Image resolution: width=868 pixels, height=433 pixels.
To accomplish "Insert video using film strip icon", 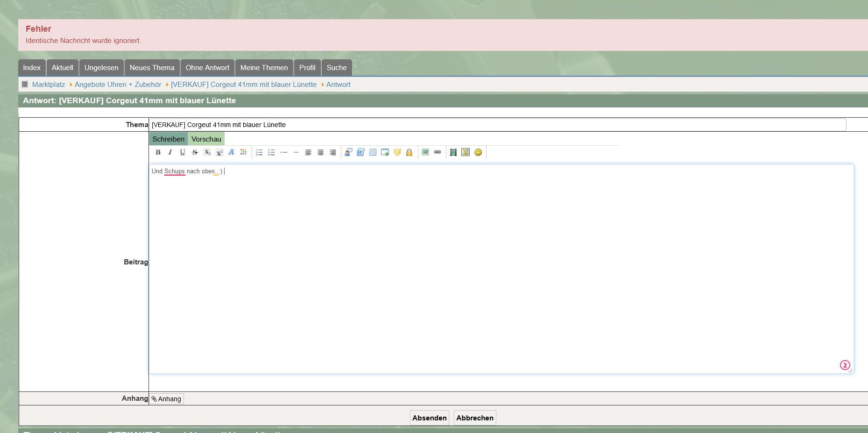I will point(453,152).
